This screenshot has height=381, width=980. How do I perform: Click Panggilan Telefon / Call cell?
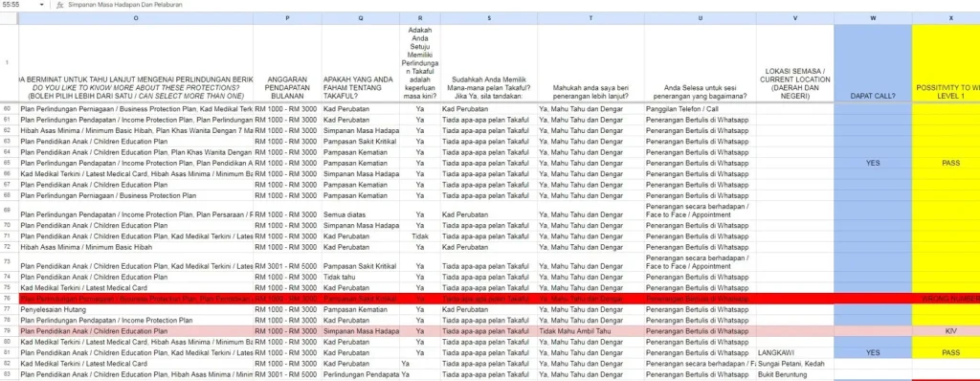[700, 109]
